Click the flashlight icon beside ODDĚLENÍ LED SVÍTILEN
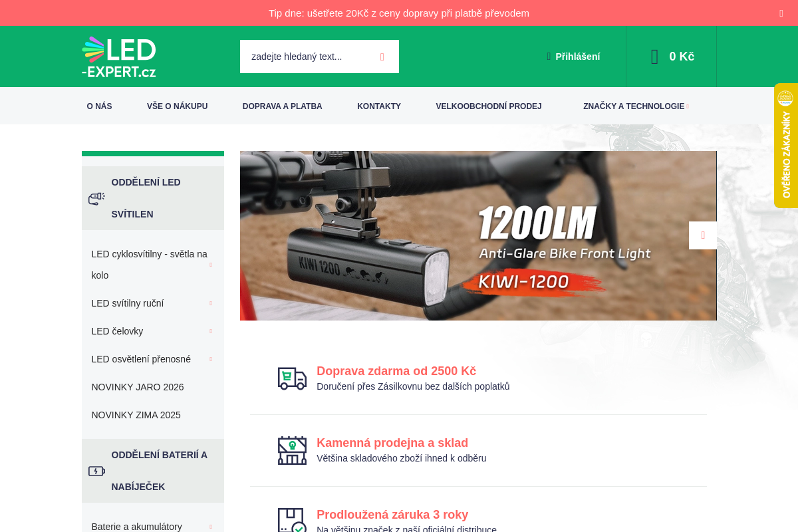 point(96,198)
